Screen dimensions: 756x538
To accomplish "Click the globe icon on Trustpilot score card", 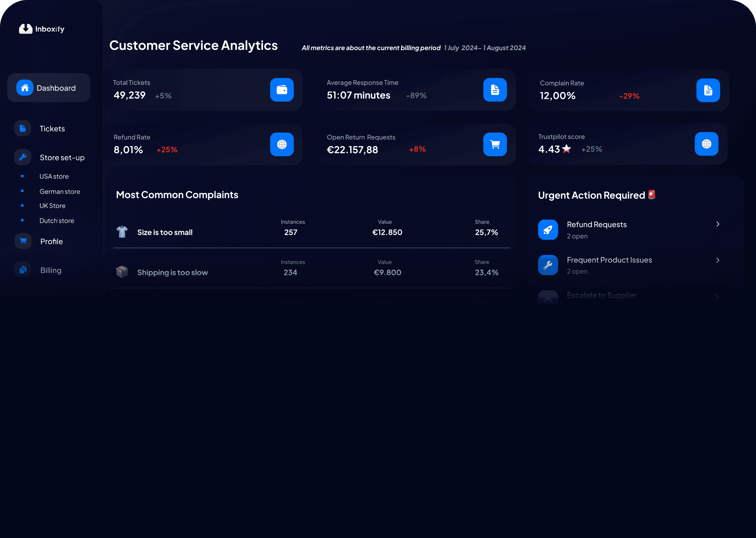I will coord(706,144).
